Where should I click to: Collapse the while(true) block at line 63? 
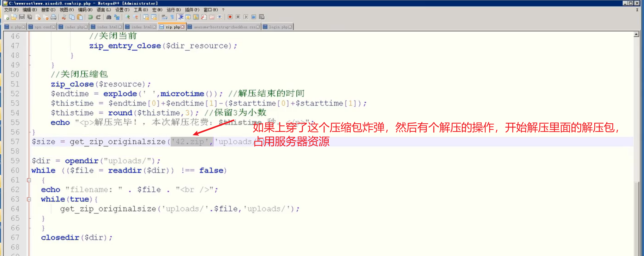[29, 199]
